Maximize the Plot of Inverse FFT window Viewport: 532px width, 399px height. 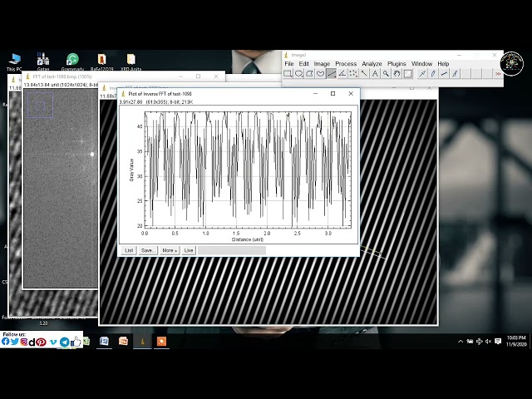click(x=332, y=94)
